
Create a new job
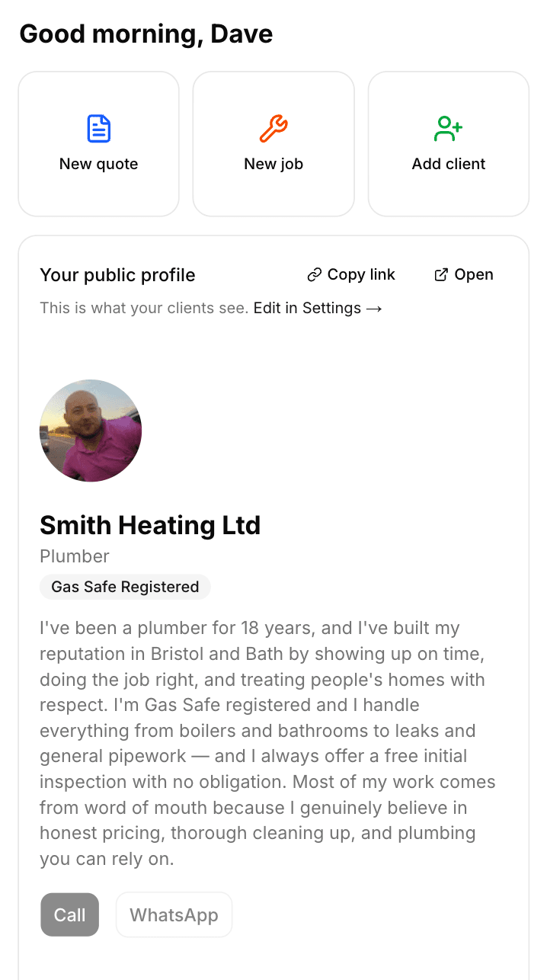[273, 143]
